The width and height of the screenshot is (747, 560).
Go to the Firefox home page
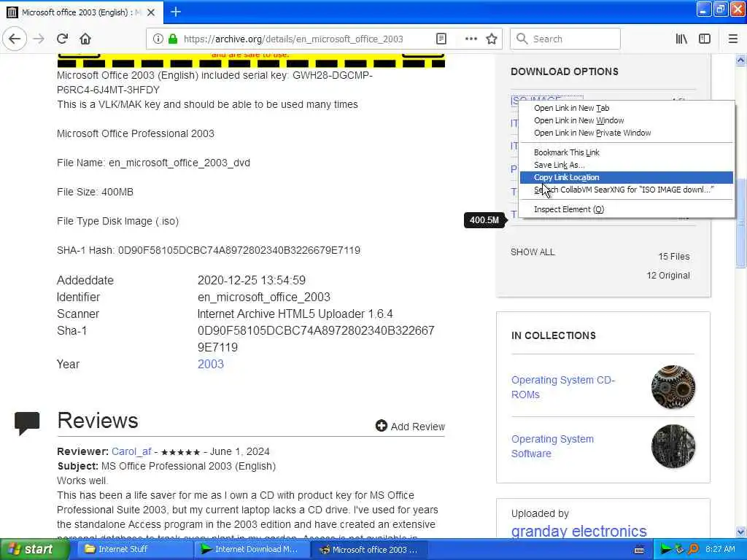[x=85, y=39]
